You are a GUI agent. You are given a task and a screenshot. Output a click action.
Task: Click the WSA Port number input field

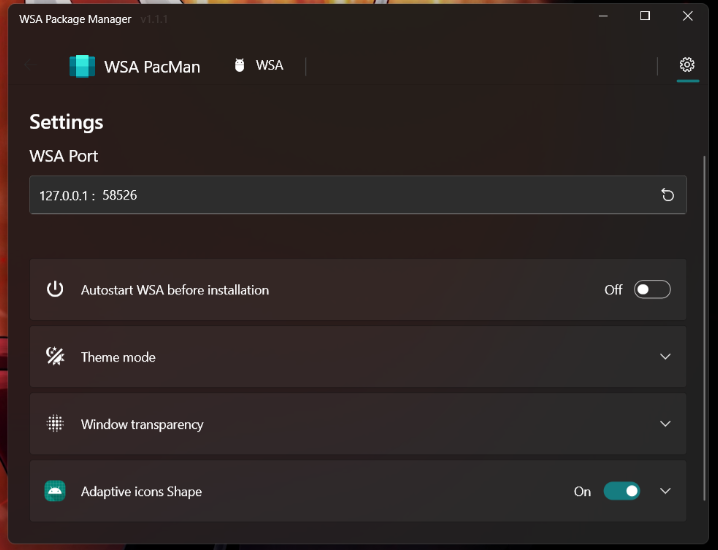[340, 195]
